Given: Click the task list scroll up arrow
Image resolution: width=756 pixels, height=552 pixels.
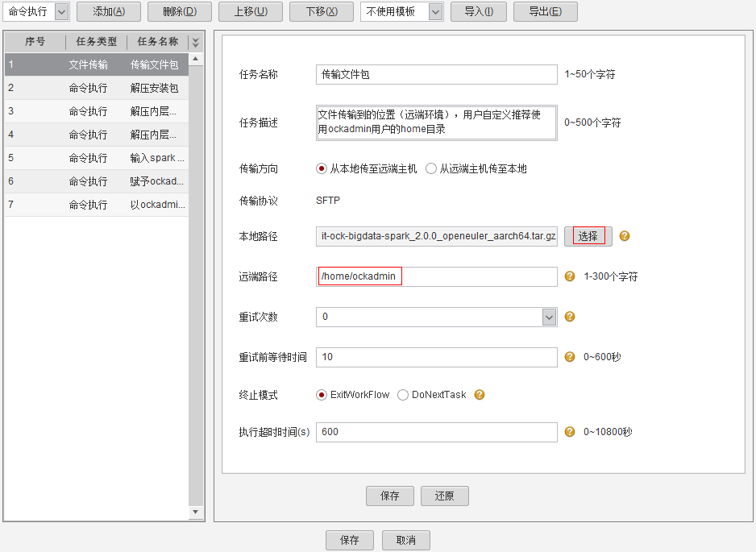Looking at the screenshot, I should coord(195,59).
